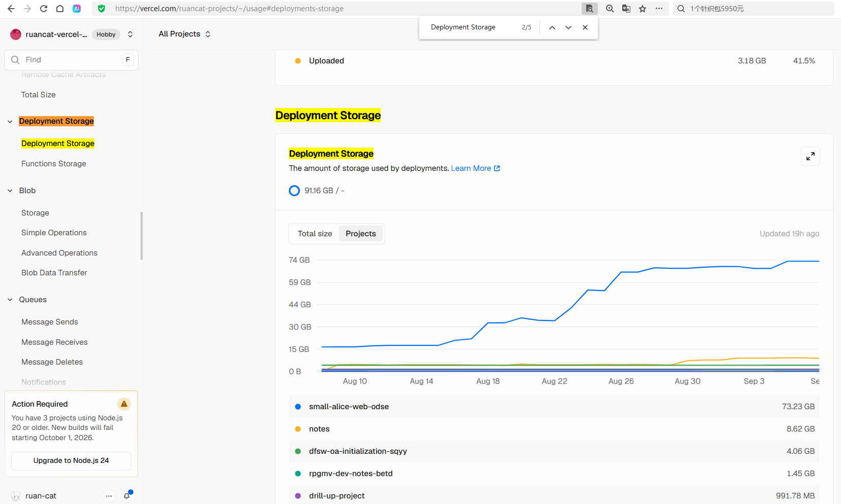
Task: Go back to the previous page
Action: 11,9
